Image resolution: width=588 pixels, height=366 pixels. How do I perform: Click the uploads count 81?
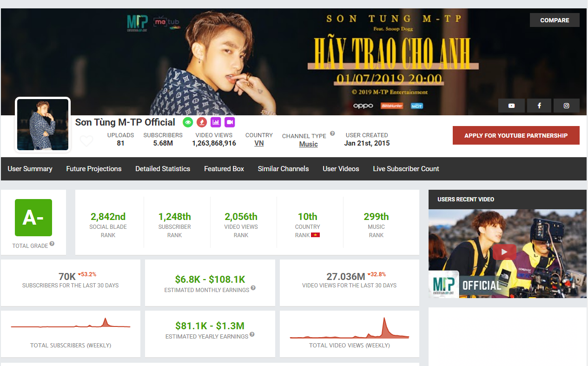coord(120,143)
